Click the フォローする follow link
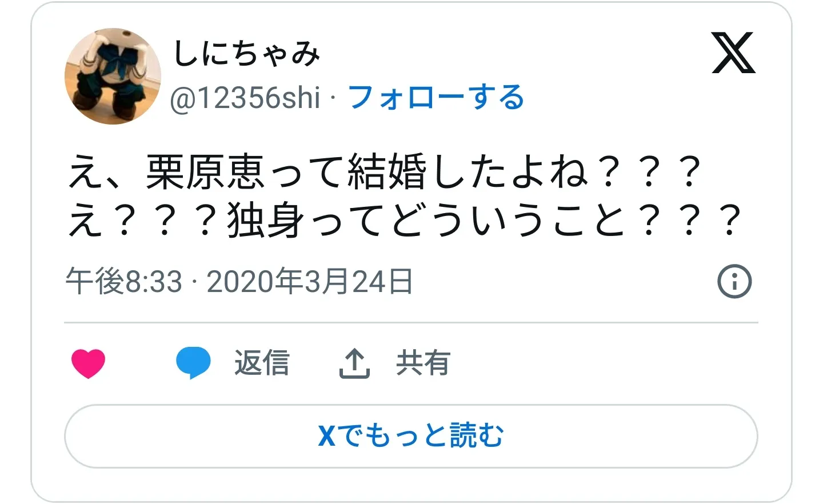This screenshot has height=504, width=823. point(436,97)
